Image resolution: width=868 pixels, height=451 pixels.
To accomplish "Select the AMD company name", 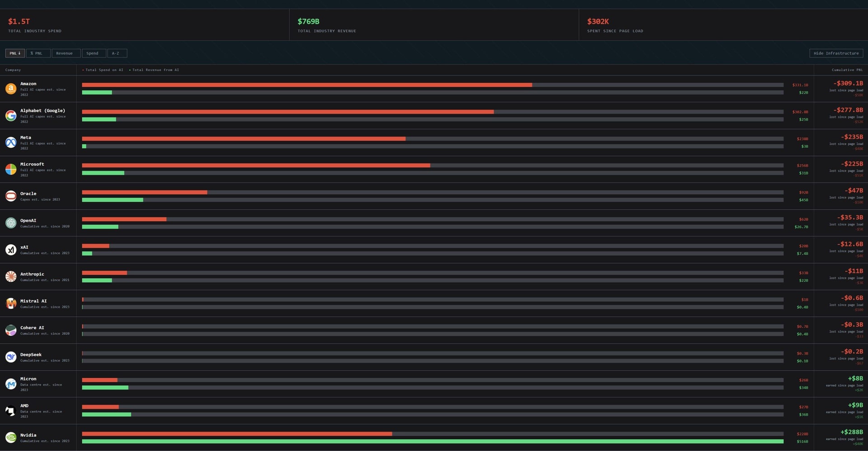I will (x=24, y=406).
